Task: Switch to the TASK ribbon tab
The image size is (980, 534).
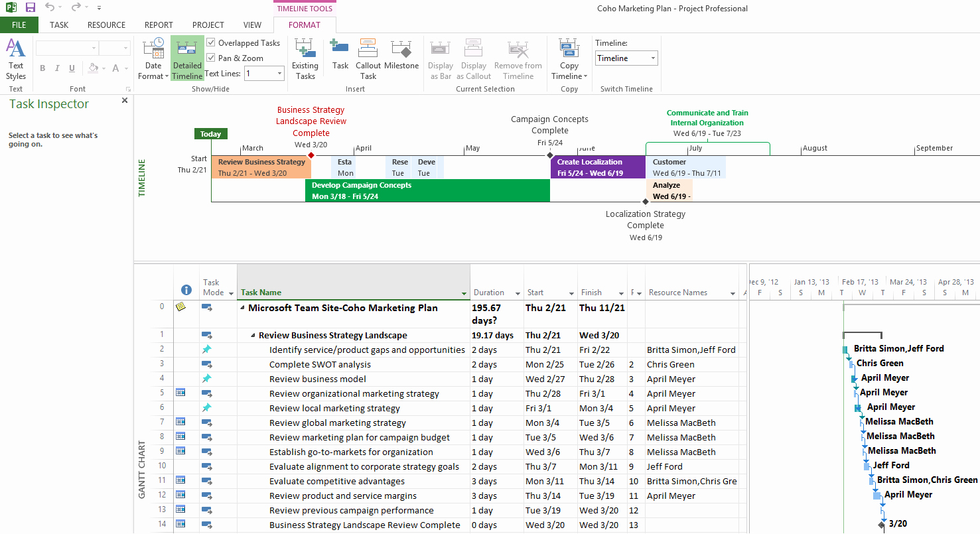Action: (x=59, y=25)
